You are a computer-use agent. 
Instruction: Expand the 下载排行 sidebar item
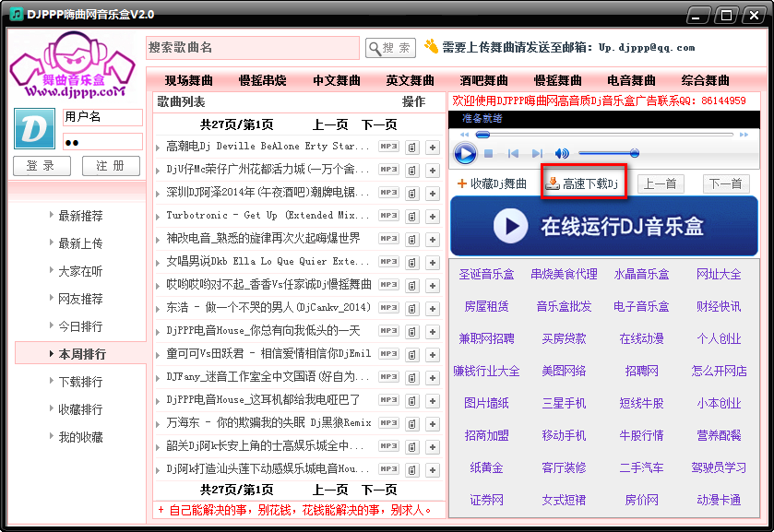coord(80,382)
